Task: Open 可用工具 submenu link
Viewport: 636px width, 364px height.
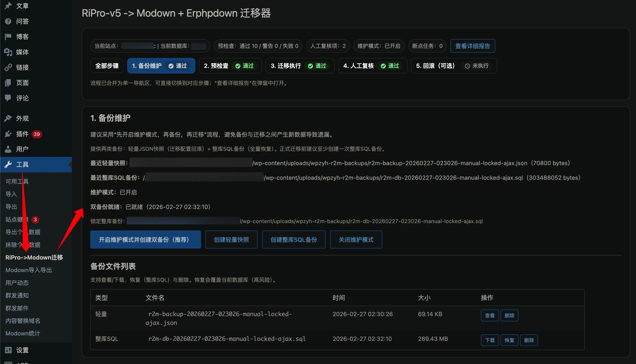Action: coord(17,182)
